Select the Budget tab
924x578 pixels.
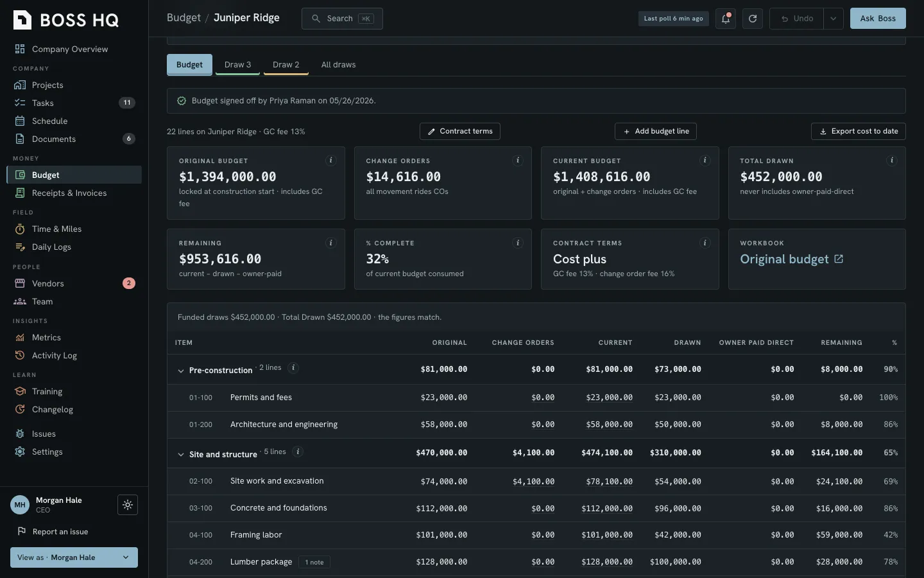click(x=189, y=65)
